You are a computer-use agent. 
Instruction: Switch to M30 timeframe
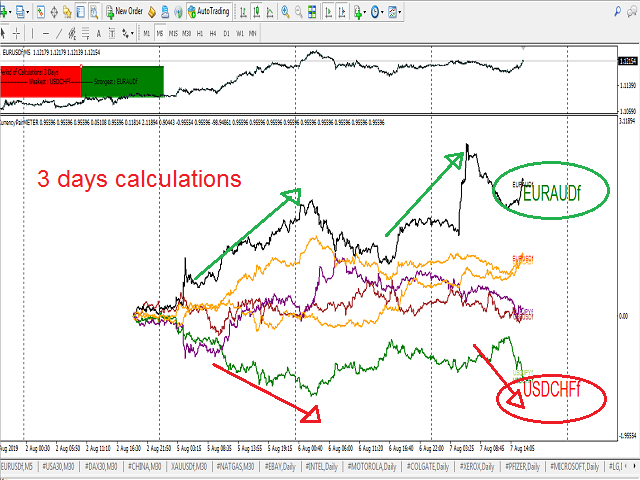point(187,33)
